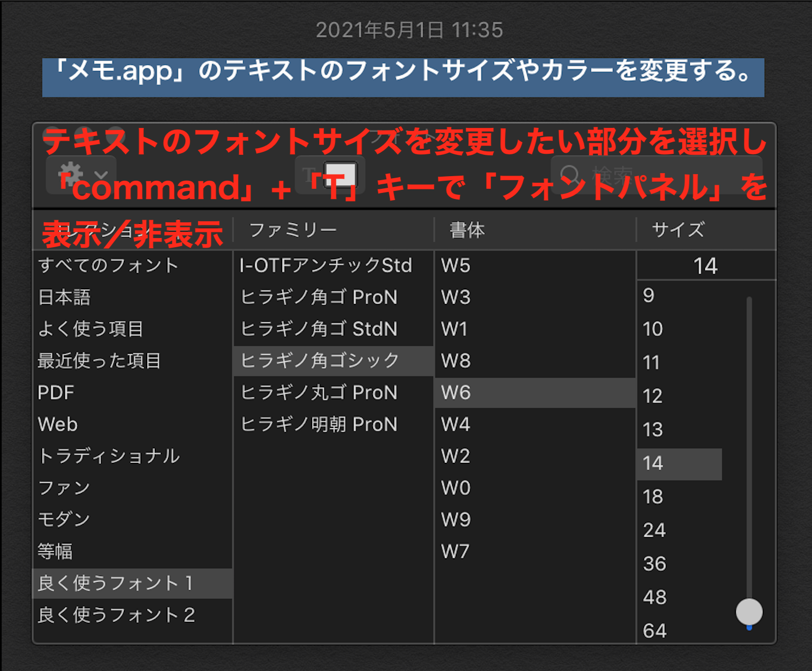This screenshot has height=671, width=812.
Task: Set font size to 24 in list
Action: [680, 530]
